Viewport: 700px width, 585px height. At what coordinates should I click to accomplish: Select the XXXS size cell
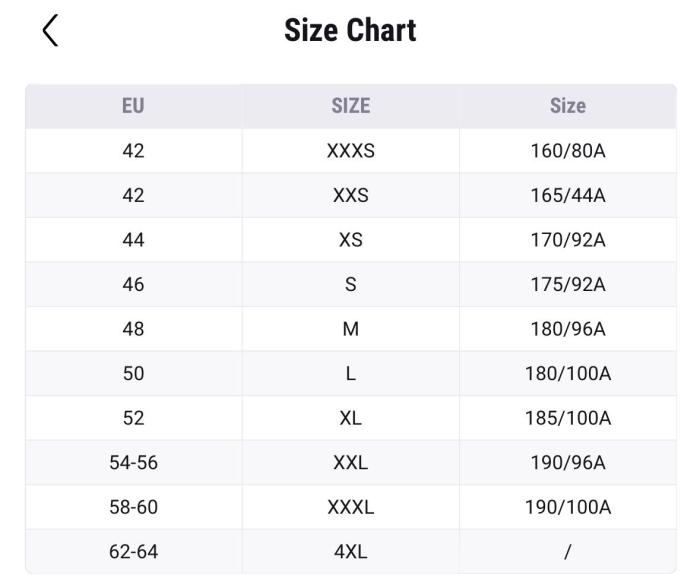click(x=350, y=152)
